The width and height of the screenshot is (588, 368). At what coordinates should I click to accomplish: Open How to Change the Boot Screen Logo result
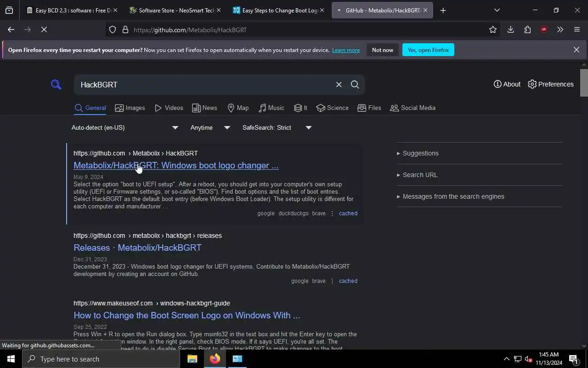[187, 315]
